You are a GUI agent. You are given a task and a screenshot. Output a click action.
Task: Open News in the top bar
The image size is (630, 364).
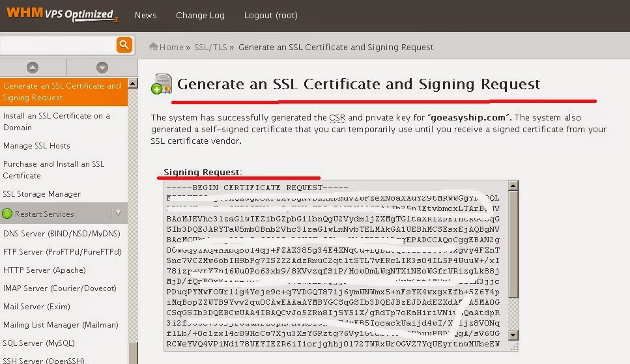tap(145, 15)
